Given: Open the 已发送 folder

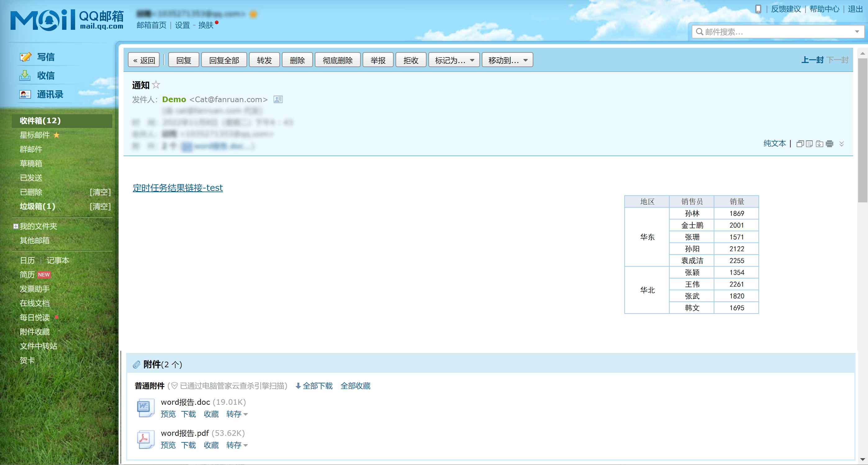Looking at the screenshot, I should (x=31, y=178).
